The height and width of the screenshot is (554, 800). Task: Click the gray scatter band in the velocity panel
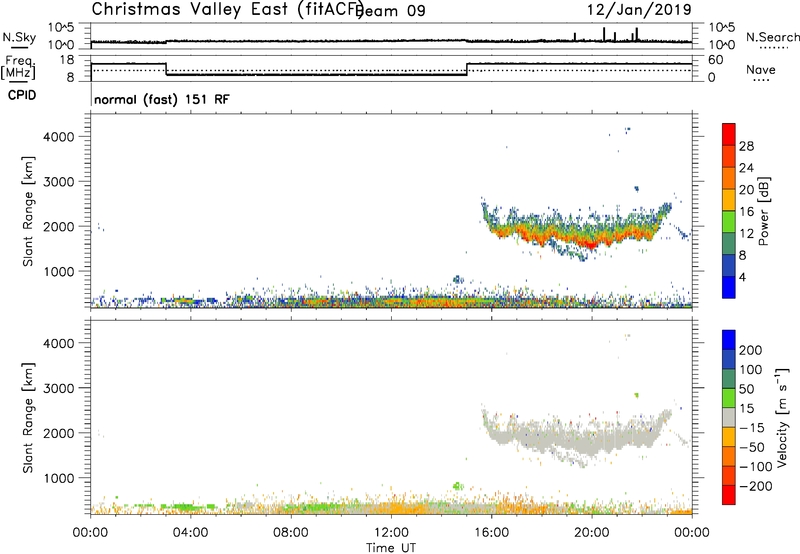pos(577,438)
